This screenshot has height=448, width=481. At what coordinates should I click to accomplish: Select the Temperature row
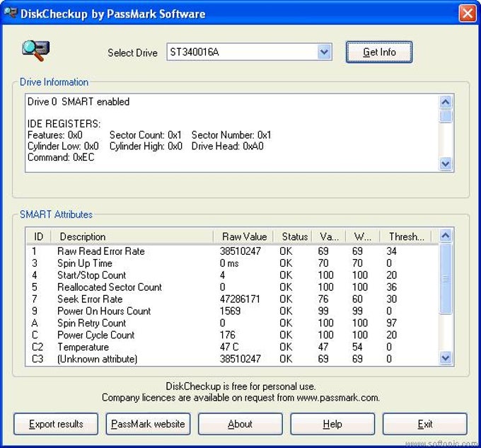(x=233, y=347)
